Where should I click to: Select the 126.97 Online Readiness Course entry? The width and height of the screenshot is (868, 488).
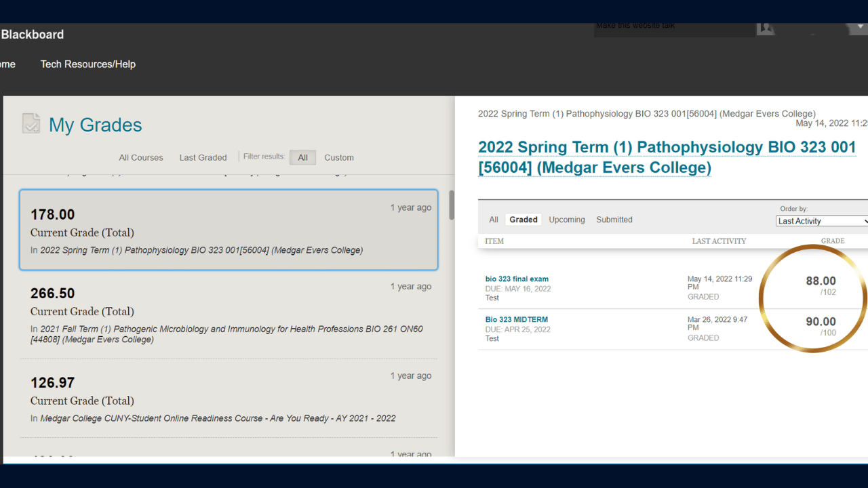pyautogui.click(x=228, y=399)
